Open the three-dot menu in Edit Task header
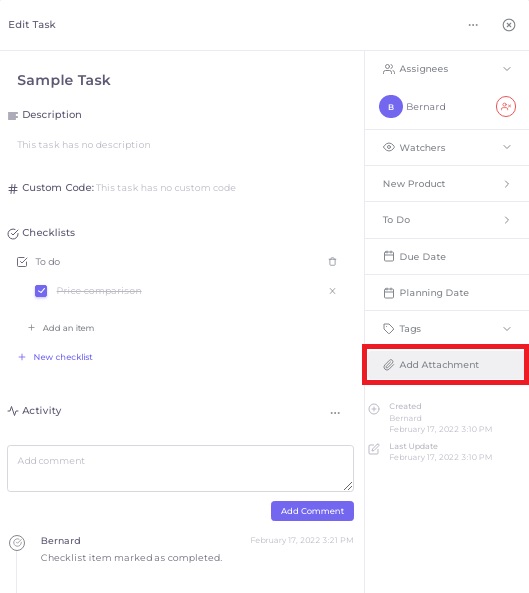This screenshot has height=593, width=529. tap(473, 25)
